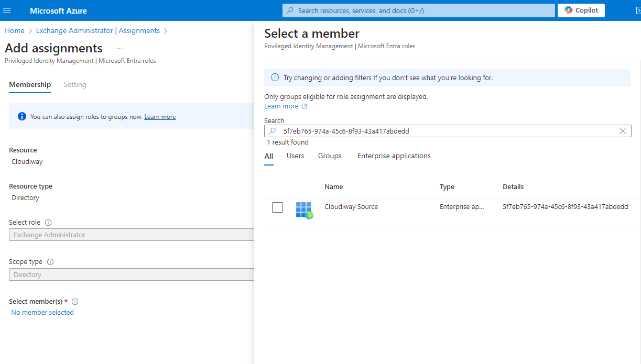Click the Copilot button
The width and height of the screenshot is (641, 364).
581,10
